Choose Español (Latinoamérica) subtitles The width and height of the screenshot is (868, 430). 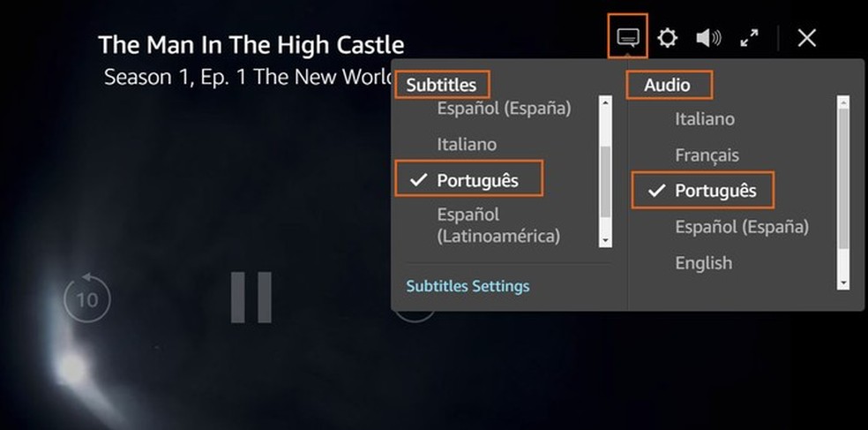point(498,225)
